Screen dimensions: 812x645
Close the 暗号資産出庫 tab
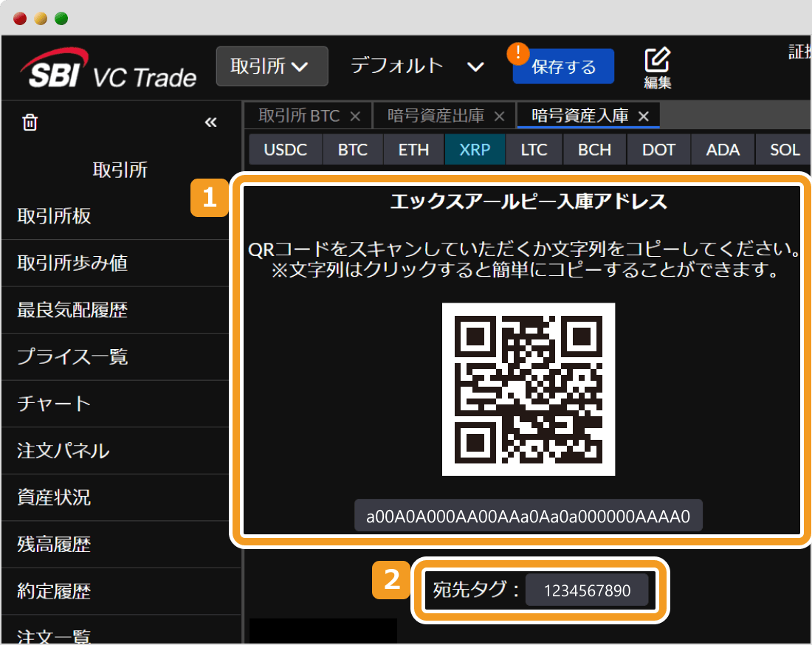coord(499,117)
